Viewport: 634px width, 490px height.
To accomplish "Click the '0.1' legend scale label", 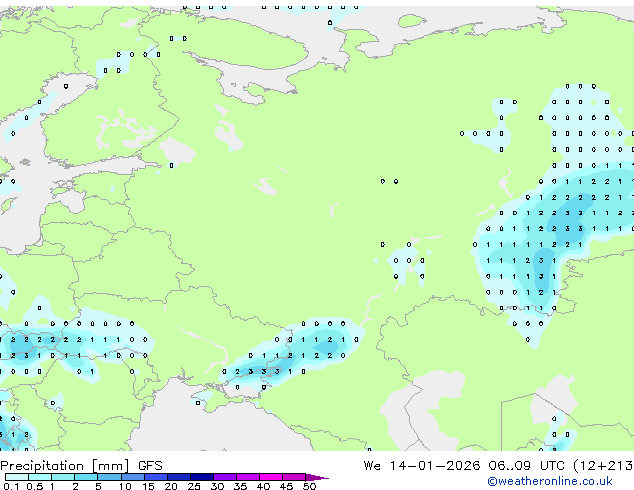I will click(x=11, y=486).
